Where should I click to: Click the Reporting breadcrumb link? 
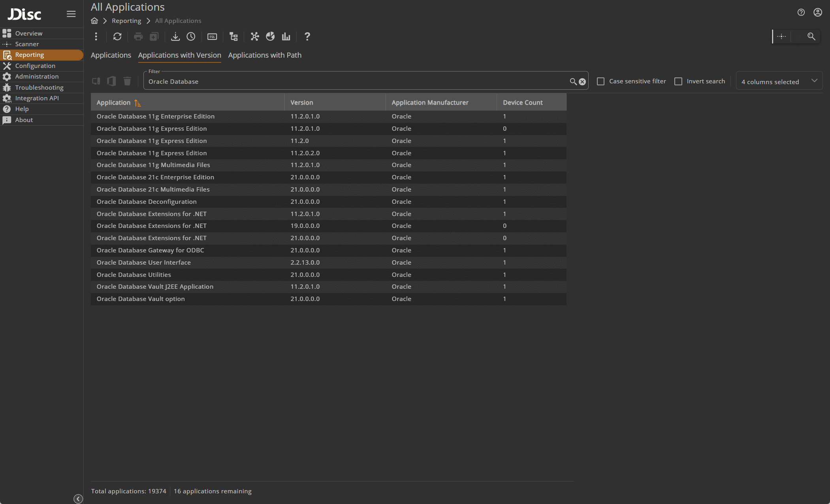click(x=126, y=21)
